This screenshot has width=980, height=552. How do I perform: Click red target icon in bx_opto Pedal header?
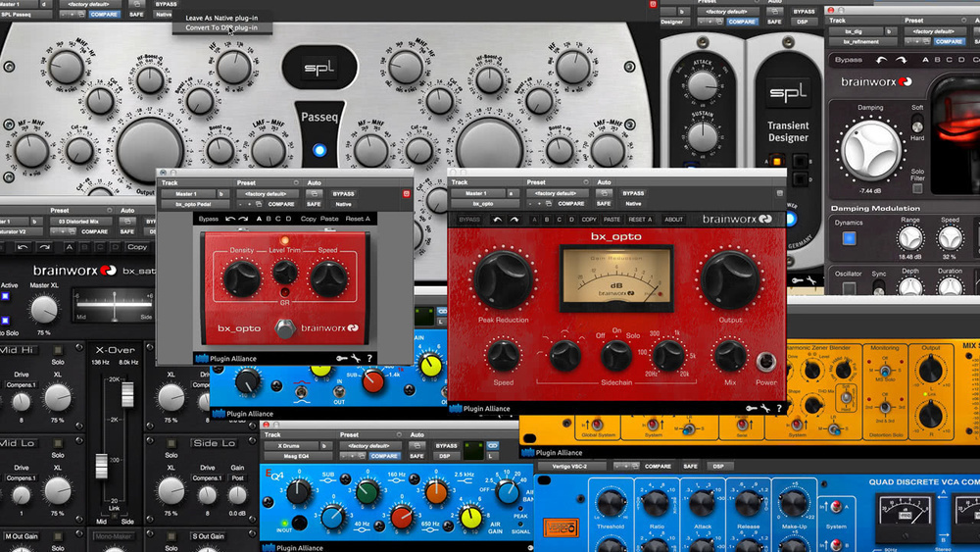pyautogui.click(x=407, y=194)
